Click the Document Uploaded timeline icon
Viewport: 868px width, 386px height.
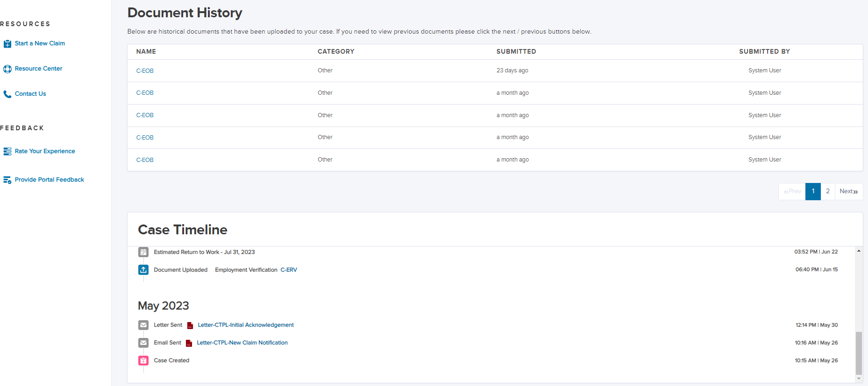143,270
